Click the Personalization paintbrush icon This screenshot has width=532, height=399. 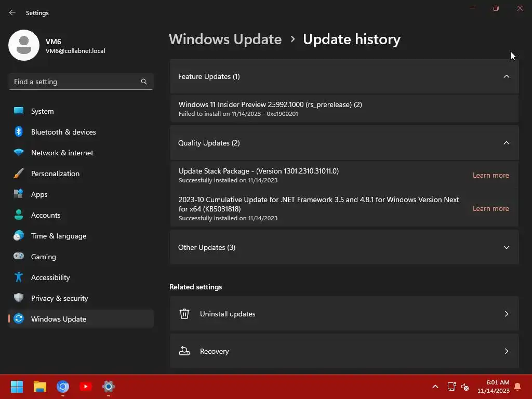point(19,174)
